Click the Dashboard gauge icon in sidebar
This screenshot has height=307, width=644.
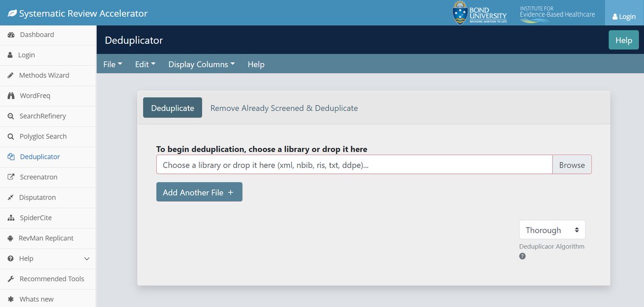(x=11, y=35)
